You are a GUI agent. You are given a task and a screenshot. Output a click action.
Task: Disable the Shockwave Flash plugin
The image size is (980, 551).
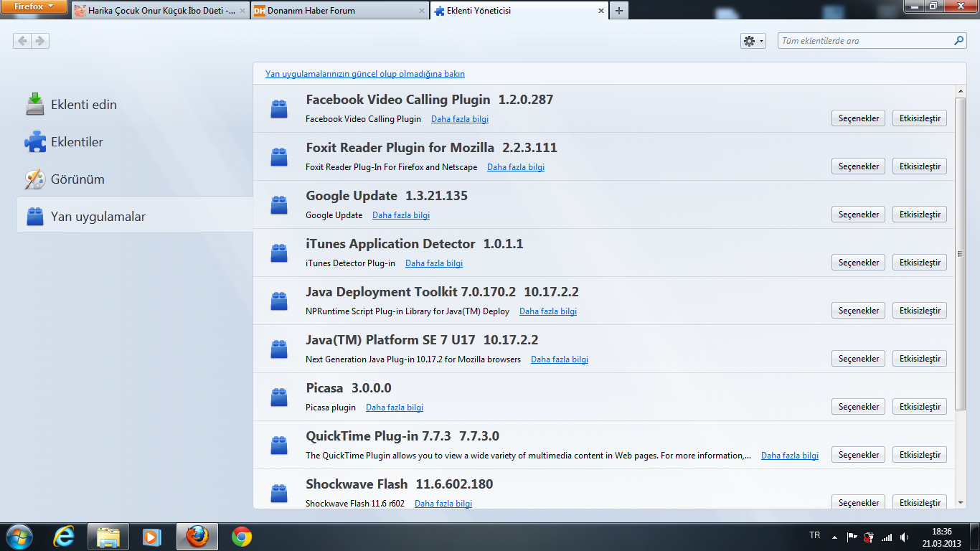pos(920,502)
